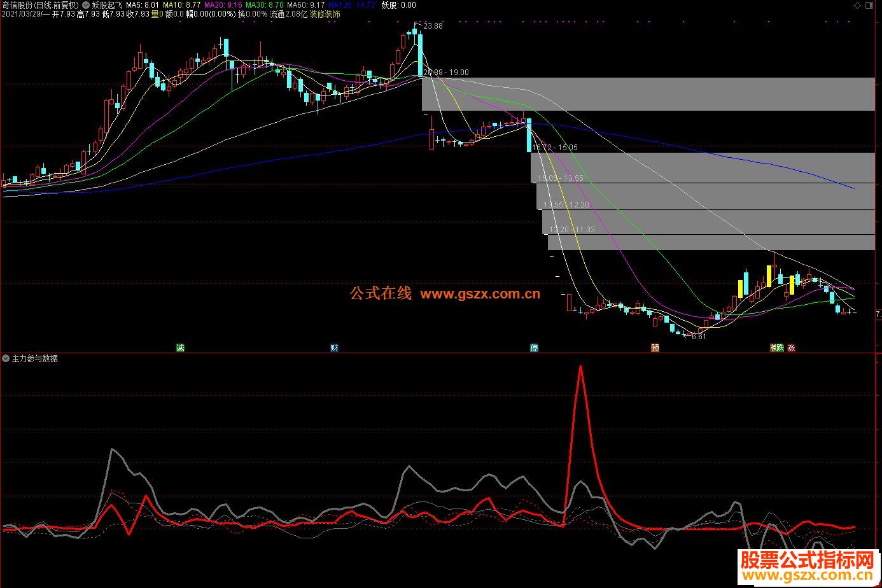Open the 停 trading halt marker
This screenshot has width=882, height=588.
pyautogui.click(x=535, y=347)
